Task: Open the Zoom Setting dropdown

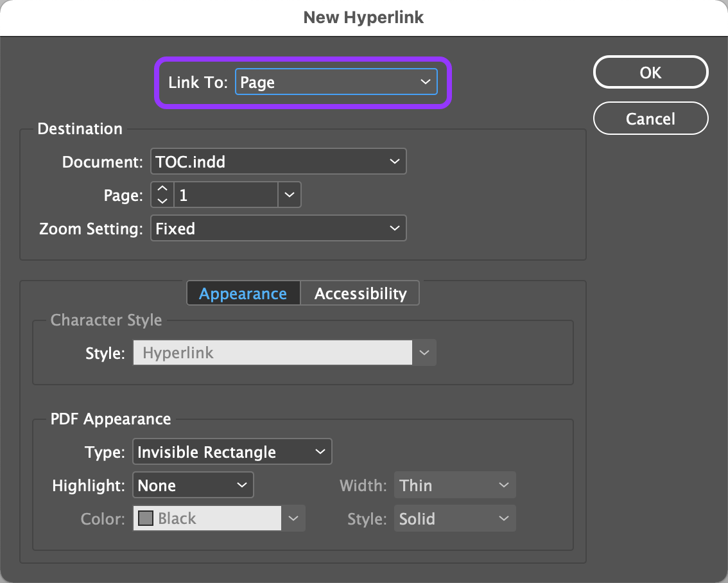Action: point(279,229)
